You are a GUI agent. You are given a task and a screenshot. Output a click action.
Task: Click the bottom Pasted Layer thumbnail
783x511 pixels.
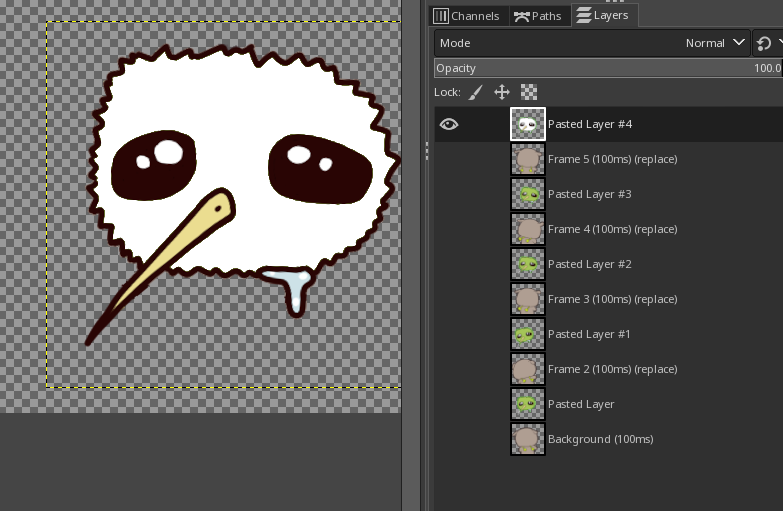tap(528, 404)
